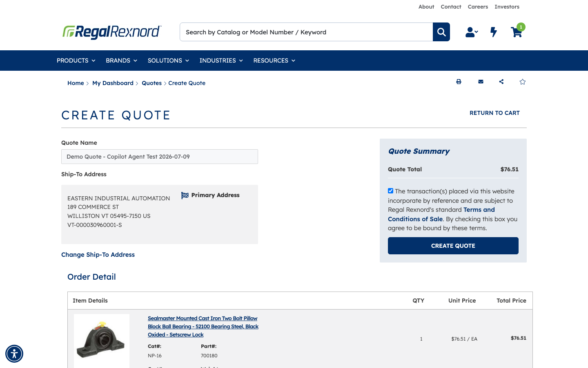Click the EASTERN INDUSTRIAL AUTOMATION address line

coord(118,198)
